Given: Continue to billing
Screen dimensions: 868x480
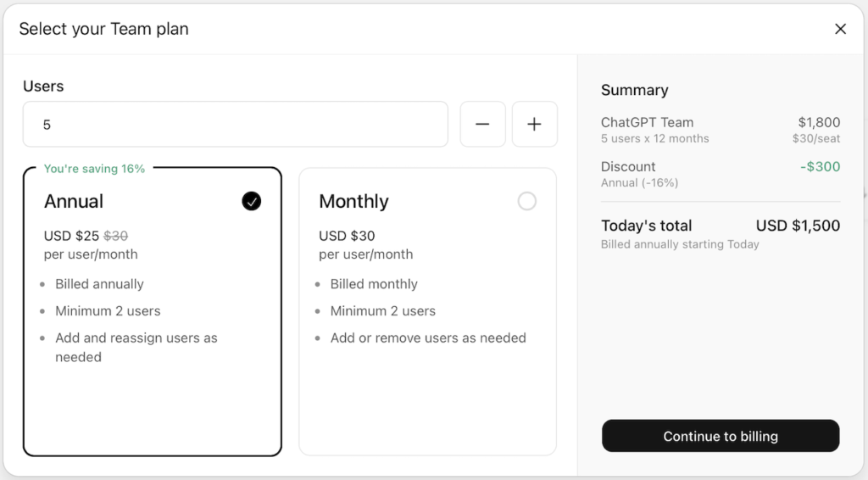Looking at the screenshot, I should pos(720,437).
